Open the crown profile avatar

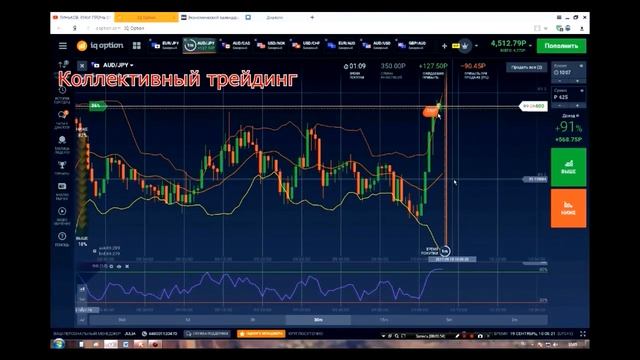465,46
